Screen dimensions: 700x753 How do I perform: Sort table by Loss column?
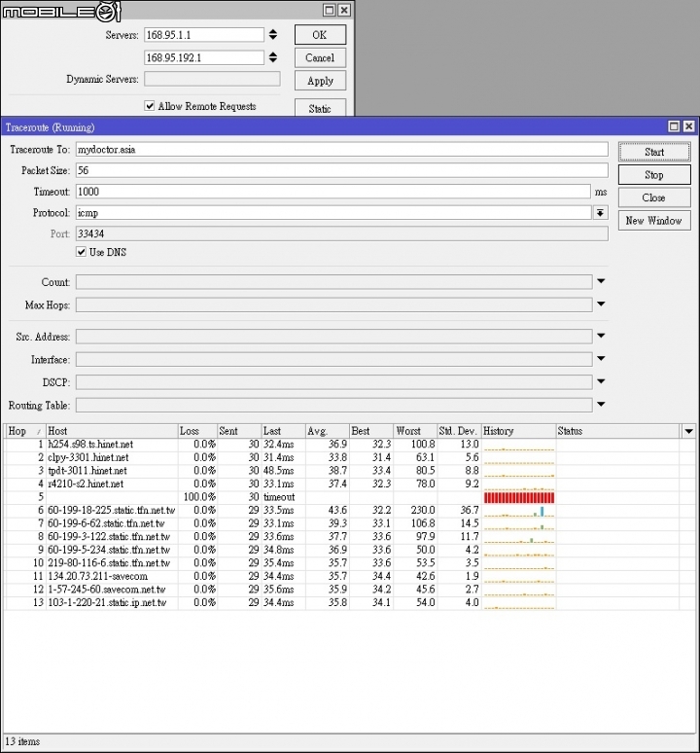coord(197,431)
